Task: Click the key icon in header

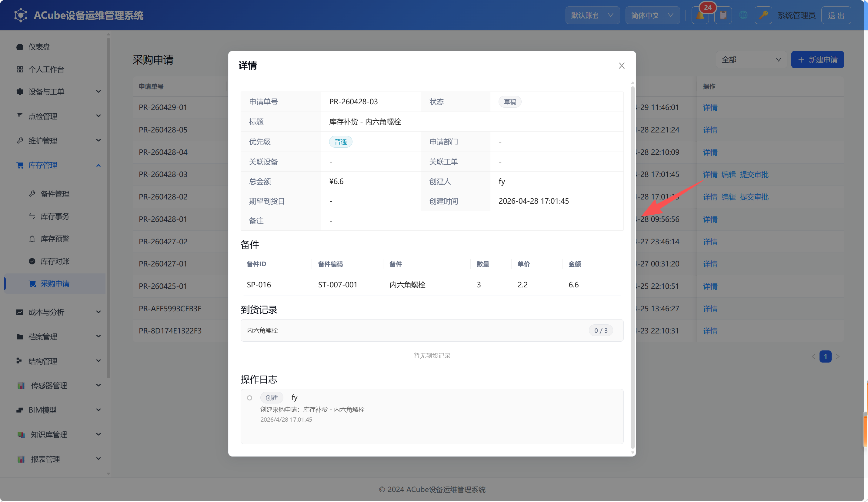Action: click(x=763, y=15)
